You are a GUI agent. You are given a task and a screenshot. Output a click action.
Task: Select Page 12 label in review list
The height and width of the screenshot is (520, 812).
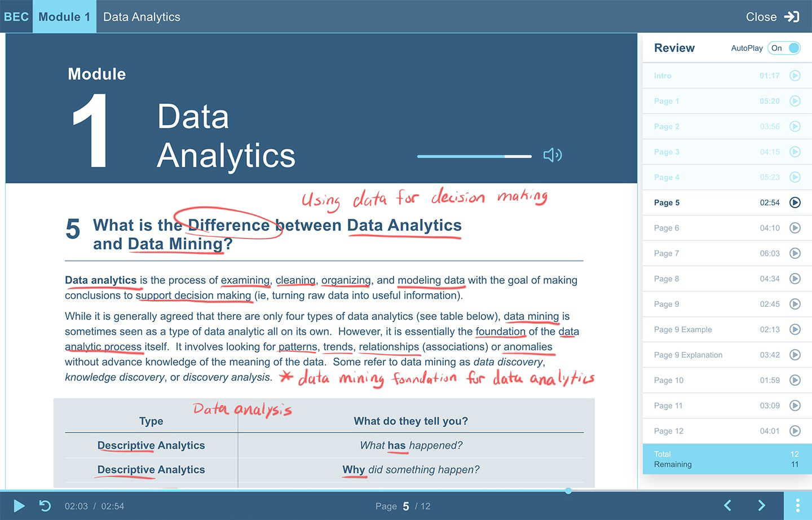point(669,431)
